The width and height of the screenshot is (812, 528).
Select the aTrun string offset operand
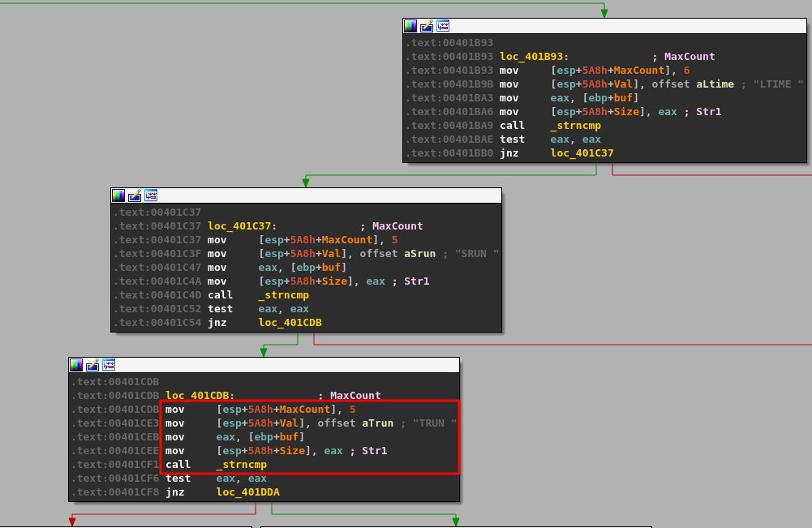[377, 423]
